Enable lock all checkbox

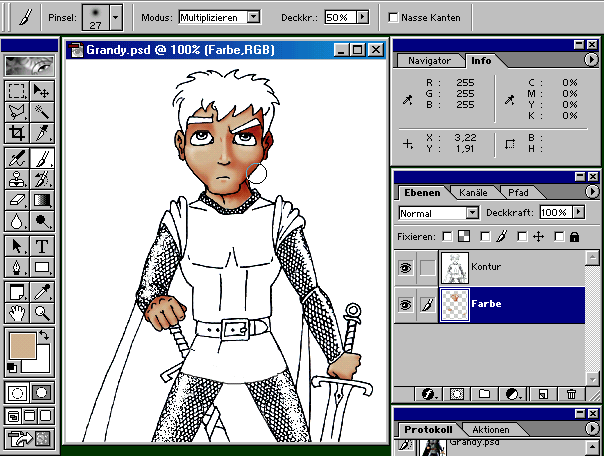click(x=559, y=236)
